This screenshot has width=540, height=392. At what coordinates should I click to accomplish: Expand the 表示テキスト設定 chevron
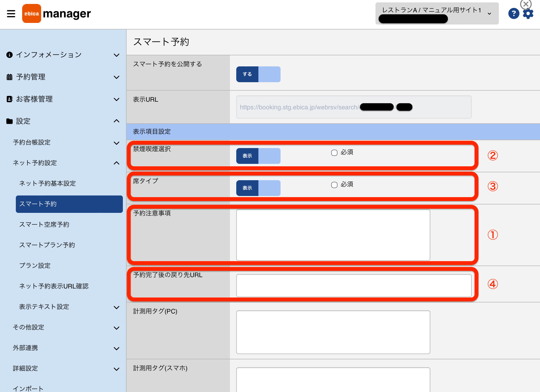(117, 307)
